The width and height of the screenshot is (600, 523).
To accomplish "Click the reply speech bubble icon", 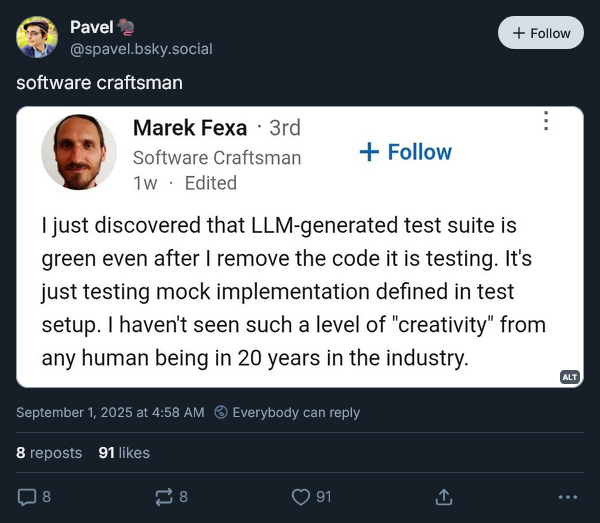I will 27,497.
